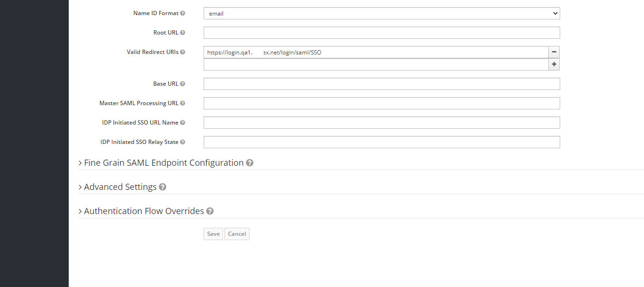Remove the existing redirect URI with minus button
Screen dimensions: 644x287
pyautogui.click(x=554, y=52)
